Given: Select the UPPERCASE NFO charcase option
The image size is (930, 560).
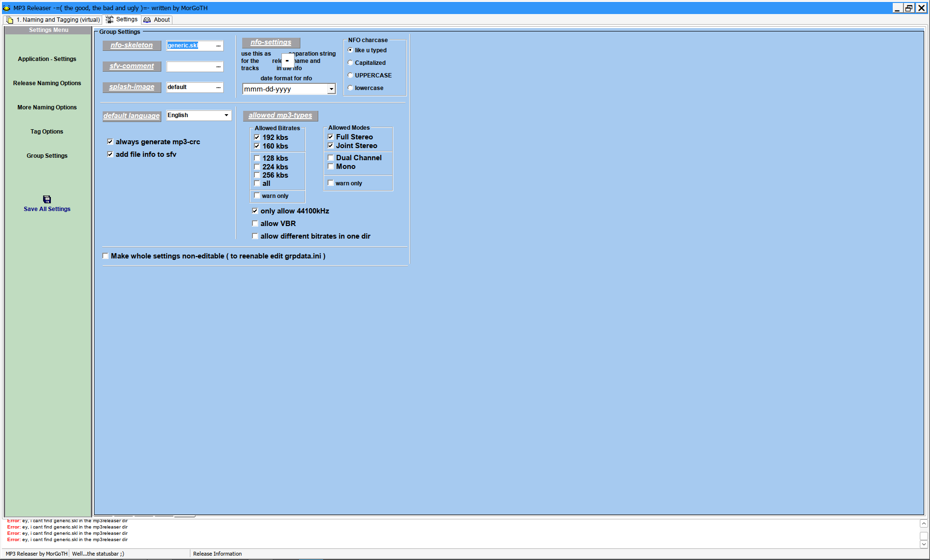Looking at the screenshot, I should pyautogui.click(x=350, y=76).
